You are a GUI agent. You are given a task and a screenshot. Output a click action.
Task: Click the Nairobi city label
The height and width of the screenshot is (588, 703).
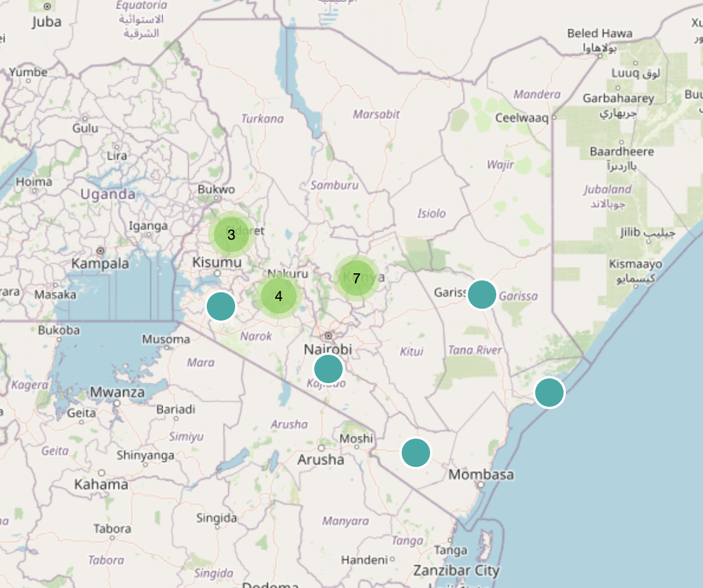(328, 349)
